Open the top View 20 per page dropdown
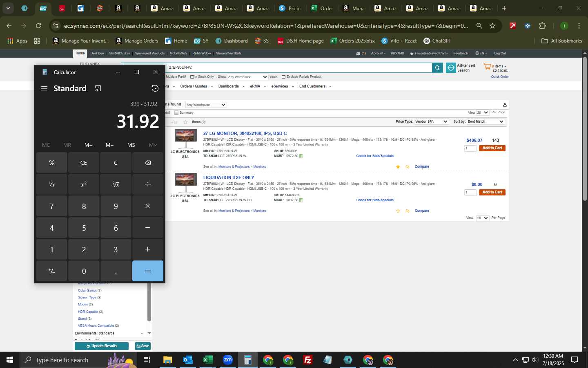The width and height of the screenshot is (588, 368). pyautogui.click(x=483, y=112)
